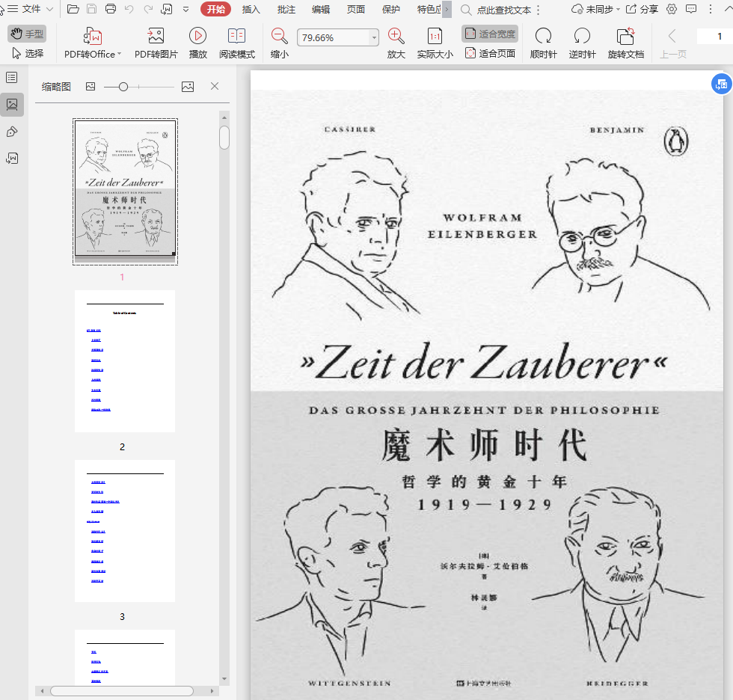Click 旋转文档 rotate document
Image resolution: width=733 pixels, height=700 pixels.
click(x=625, y=43)
